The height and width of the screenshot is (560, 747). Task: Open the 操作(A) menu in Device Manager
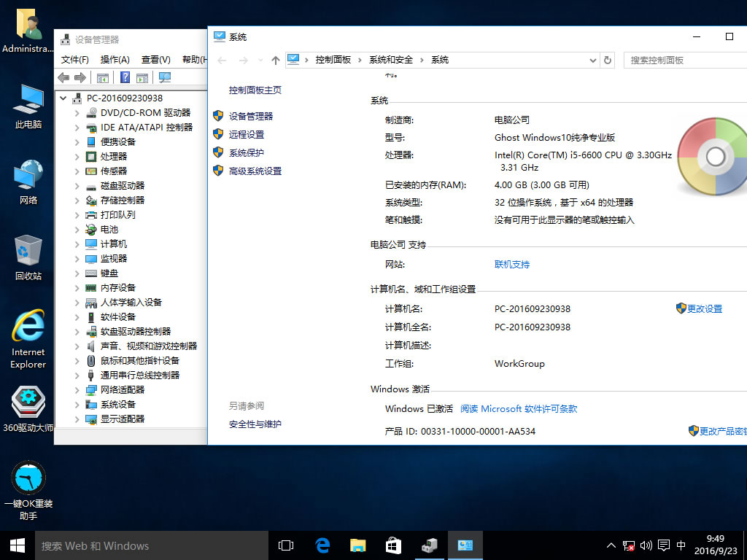pyautogui.click(x=114, y=60)
